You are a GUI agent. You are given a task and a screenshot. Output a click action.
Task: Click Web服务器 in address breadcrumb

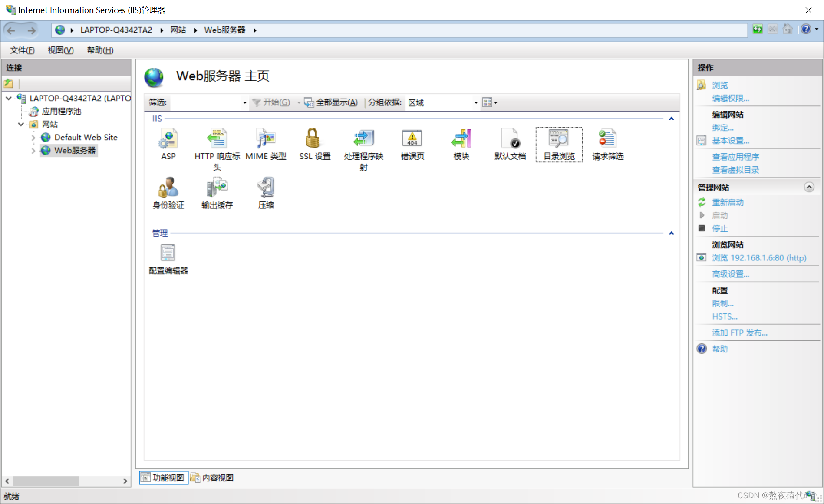coord(224,30)
